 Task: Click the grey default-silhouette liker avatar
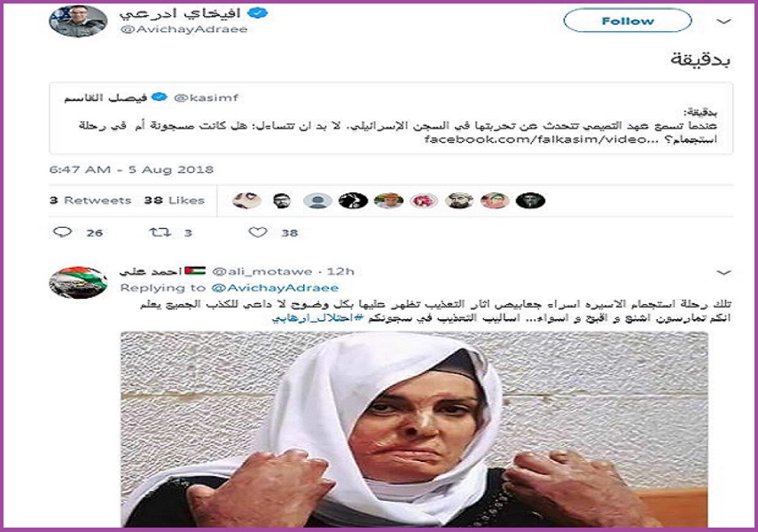coord(317,200)
